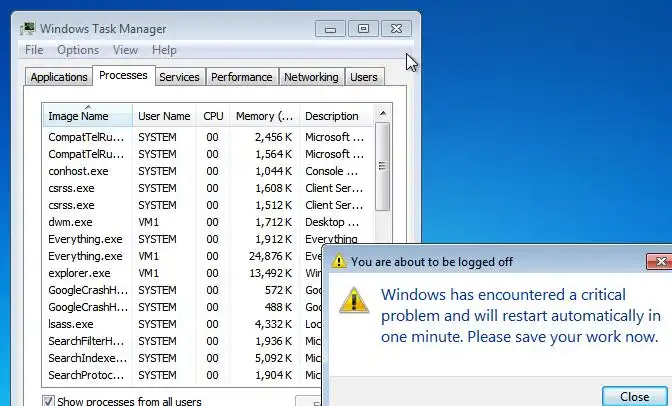Select the Processes tab
Image resolution: width=672 pixels, height=406 pixels.
(123, 75)
